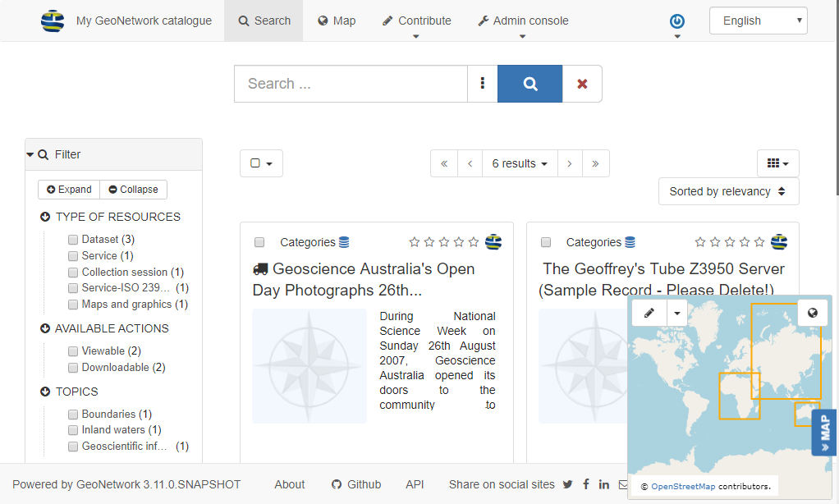This screenshot has width=839, height=504.
Task: Click catalogue logo on Geoffrey's Tube card
Action: (779, 242)
